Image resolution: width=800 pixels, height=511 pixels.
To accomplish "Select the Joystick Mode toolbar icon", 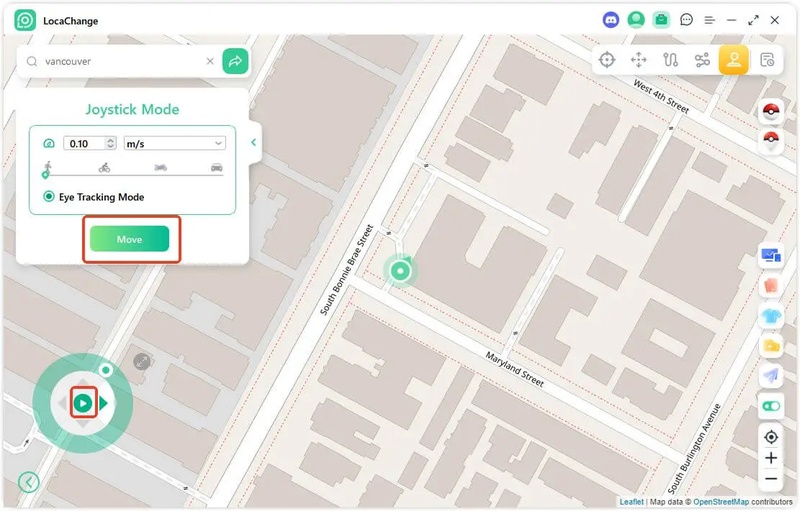I will (x=734, y=60).
